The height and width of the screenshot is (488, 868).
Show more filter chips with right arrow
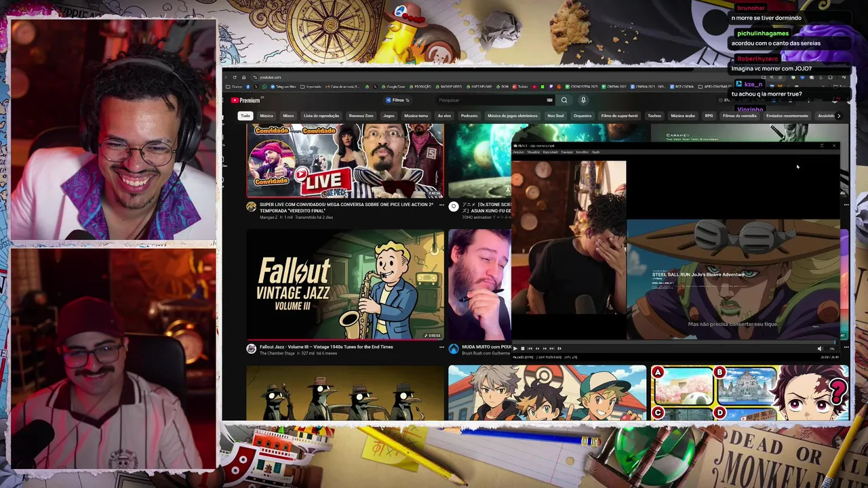(x=839, y=116)
